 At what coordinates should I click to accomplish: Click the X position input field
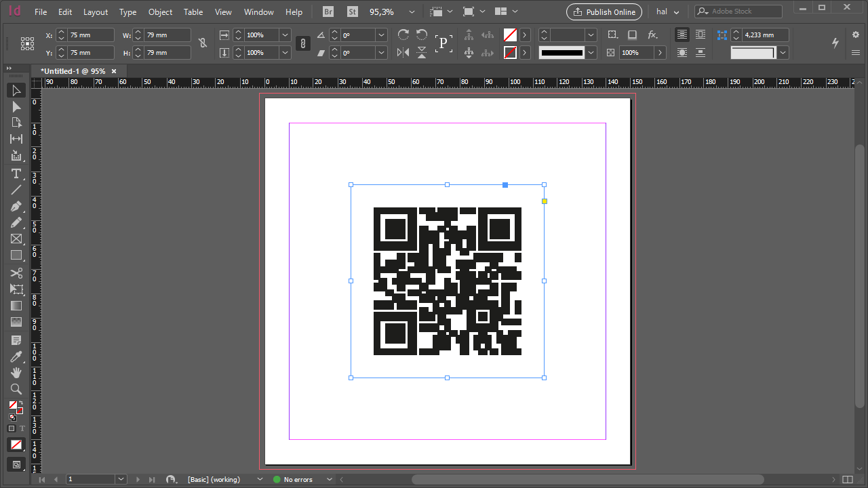point(91,35)
